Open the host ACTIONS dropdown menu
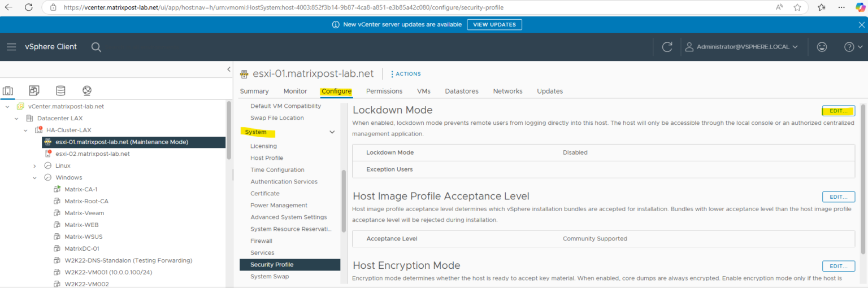868x288 pixels. click(x=406, y=74)
